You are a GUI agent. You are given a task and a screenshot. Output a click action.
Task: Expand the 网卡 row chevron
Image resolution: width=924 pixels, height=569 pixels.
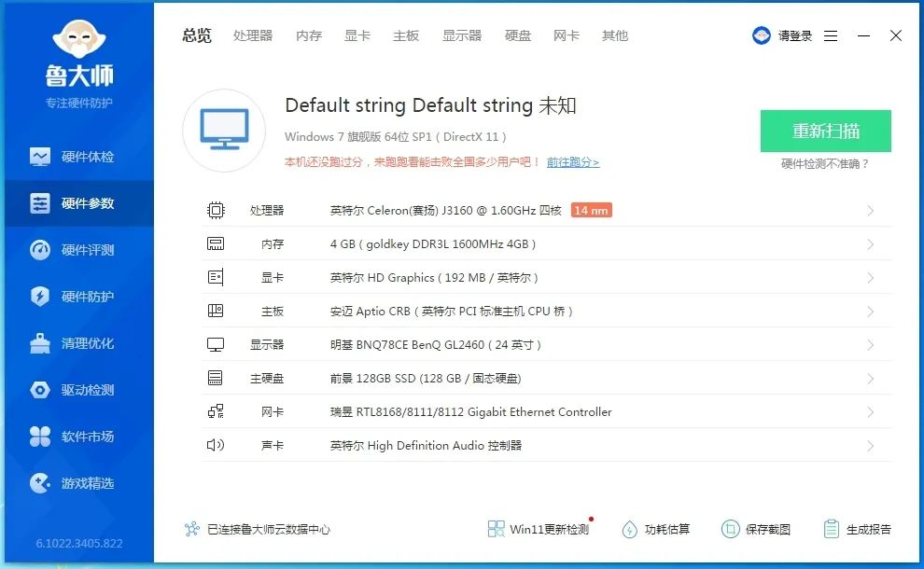coord(871,412)
